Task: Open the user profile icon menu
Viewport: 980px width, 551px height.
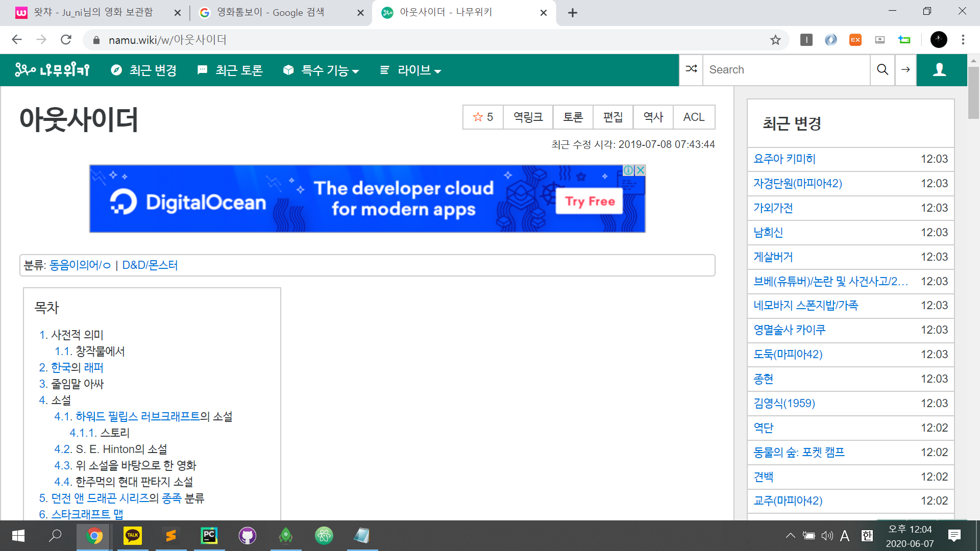Action: coord(940,69)
